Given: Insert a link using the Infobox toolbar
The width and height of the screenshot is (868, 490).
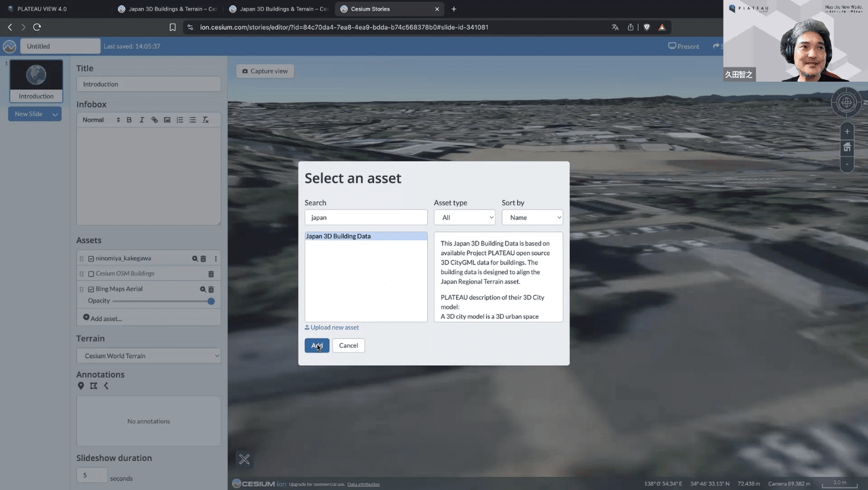Looking at the screenshot, I should point(154,120).
